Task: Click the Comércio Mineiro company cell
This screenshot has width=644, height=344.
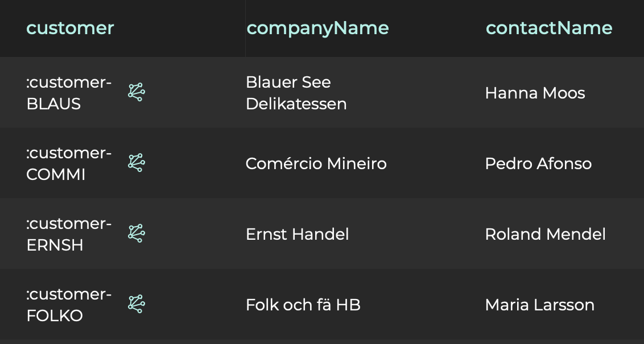Action: [316, 164]
